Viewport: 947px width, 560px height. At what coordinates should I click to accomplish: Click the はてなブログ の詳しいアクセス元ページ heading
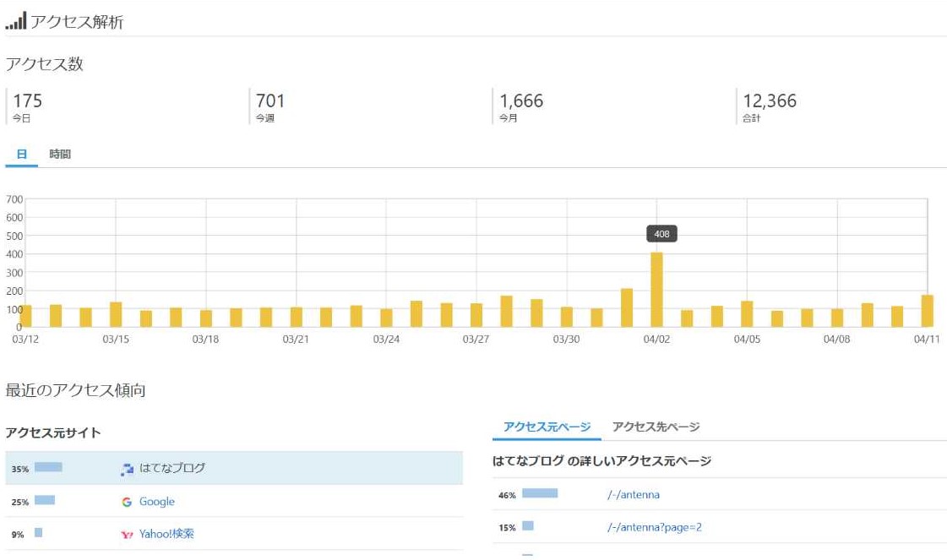[x=601, y=461]
